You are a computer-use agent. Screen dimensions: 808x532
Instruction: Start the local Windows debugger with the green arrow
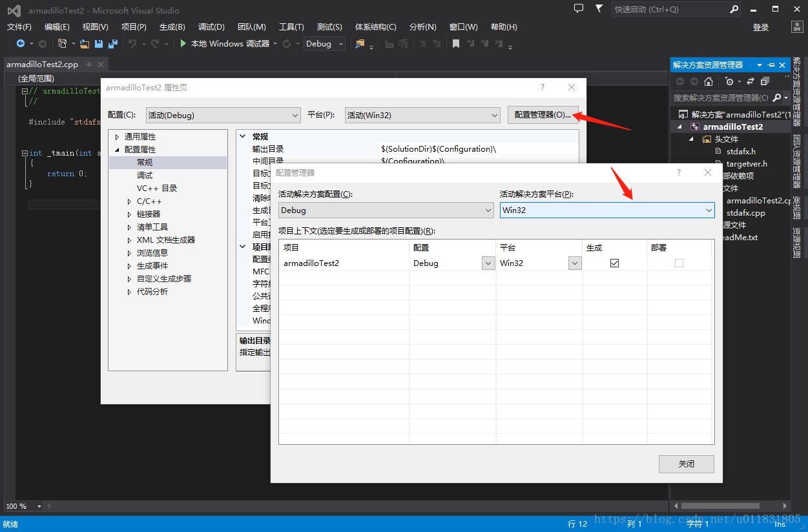(183, 43)
